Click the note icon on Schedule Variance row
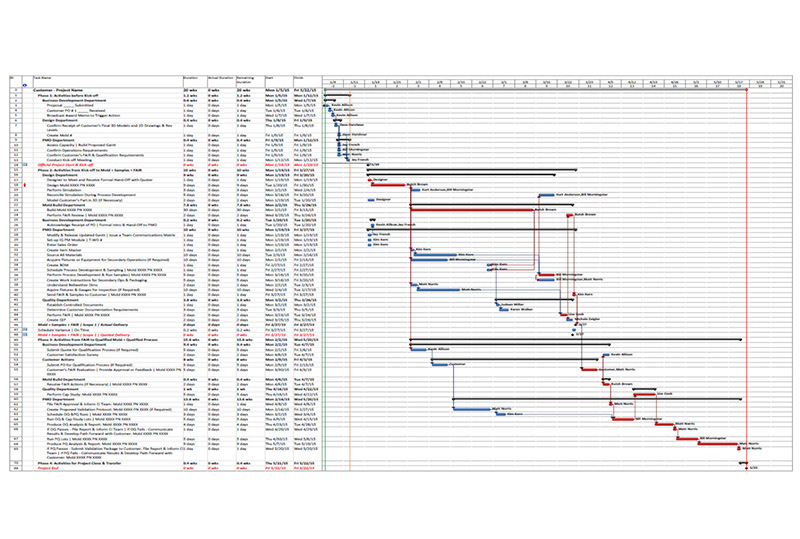This screenshot has width=800, height=539. tap(24, 328)
